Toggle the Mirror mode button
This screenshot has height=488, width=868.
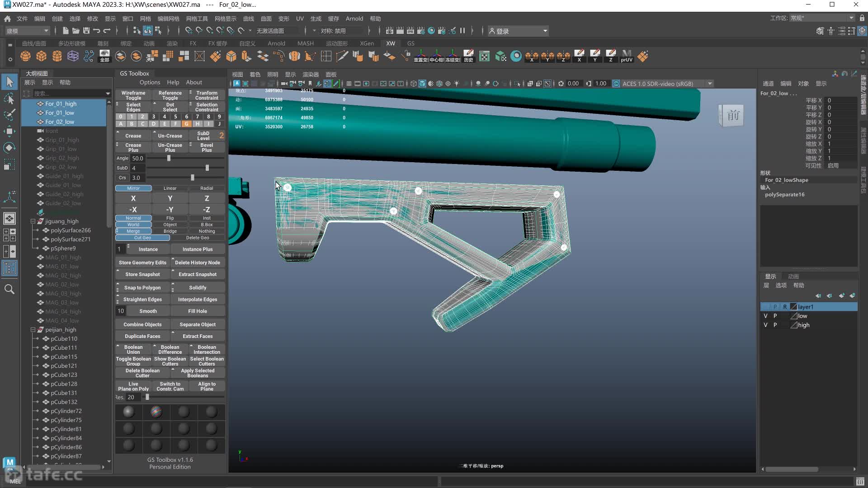click(x=133, y=188)
